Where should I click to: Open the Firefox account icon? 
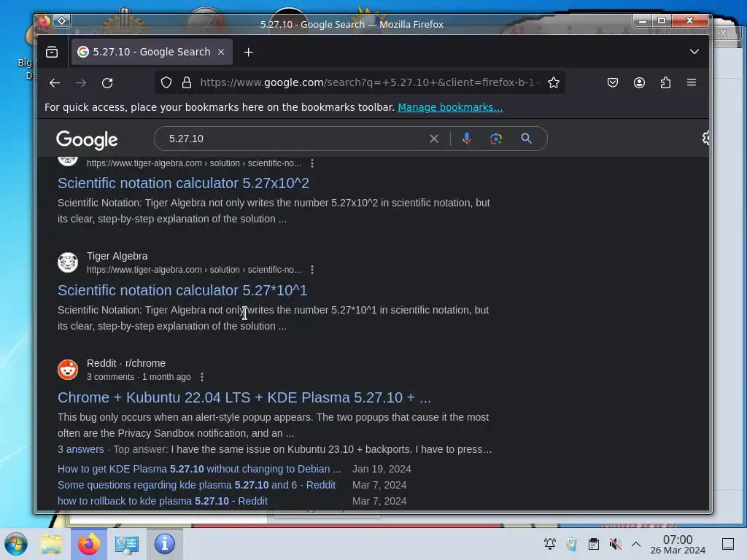(x=639, y=83)
